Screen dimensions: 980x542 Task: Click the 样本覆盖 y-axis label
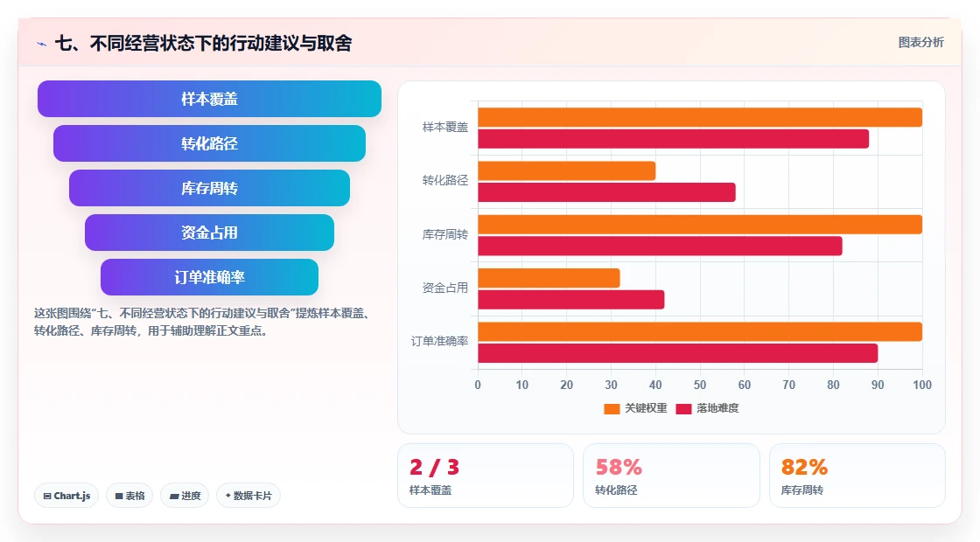click(445, 128)
